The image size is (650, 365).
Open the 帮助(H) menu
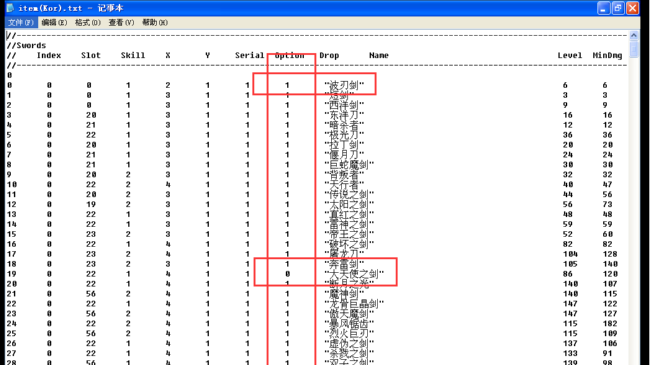[x=155, y=22]
